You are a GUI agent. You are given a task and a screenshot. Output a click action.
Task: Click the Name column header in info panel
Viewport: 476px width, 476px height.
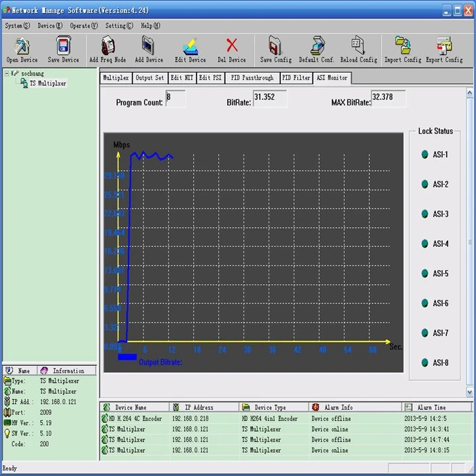20,371
